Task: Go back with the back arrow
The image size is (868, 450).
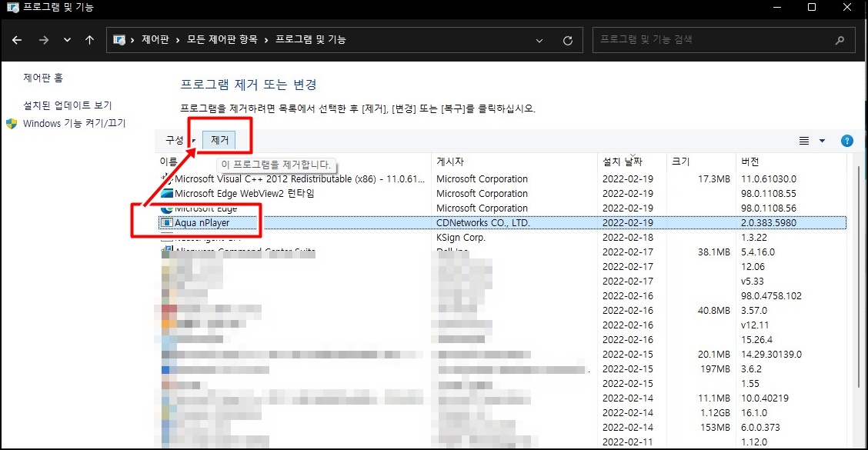Action: tap(17, 40)
